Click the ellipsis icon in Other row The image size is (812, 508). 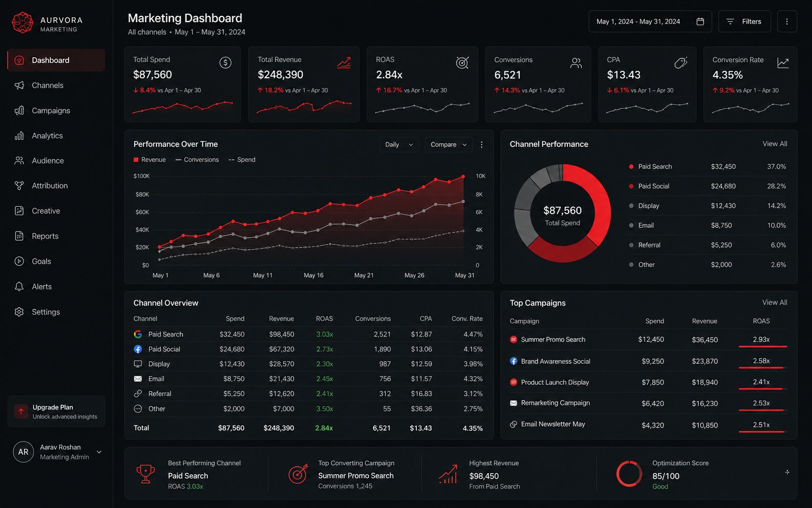138,409
